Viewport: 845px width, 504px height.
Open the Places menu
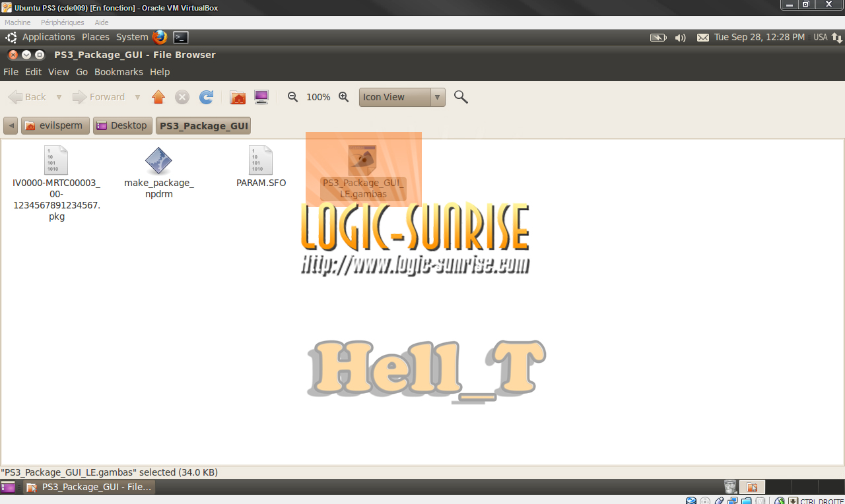(96, 38)
